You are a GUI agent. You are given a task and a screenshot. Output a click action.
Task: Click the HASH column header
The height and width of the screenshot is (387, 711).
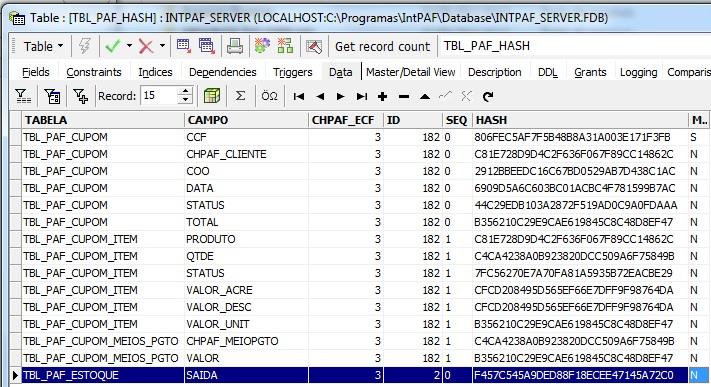coord(580,120)
